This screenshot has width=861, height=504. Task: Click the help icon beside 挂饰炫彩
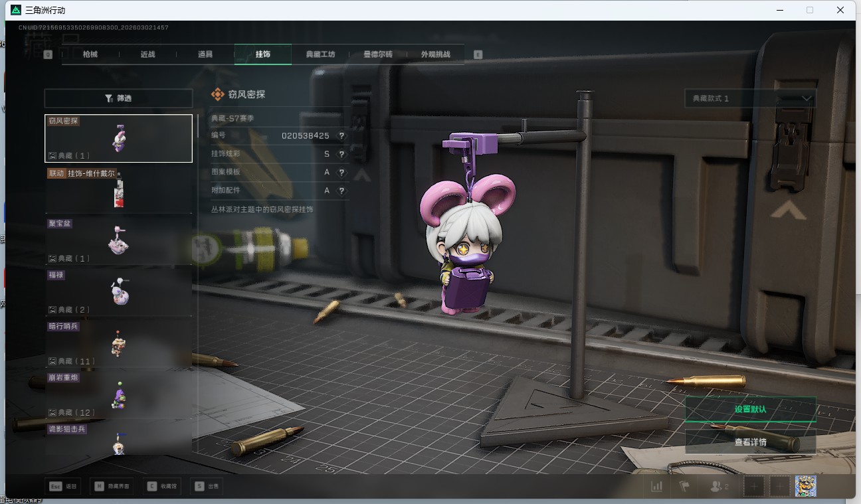coord(341,154)
